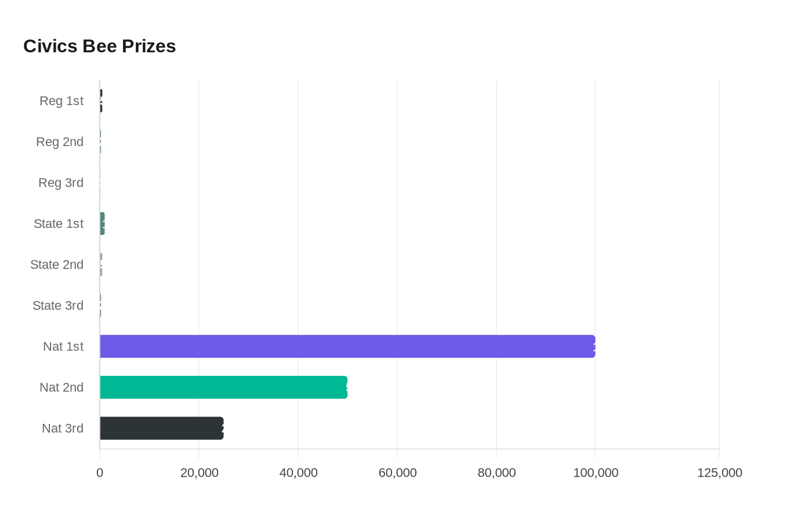The image size is (812, 522).
Task: Click the 0 tick label on x-axis
Action: click(100, 473)
